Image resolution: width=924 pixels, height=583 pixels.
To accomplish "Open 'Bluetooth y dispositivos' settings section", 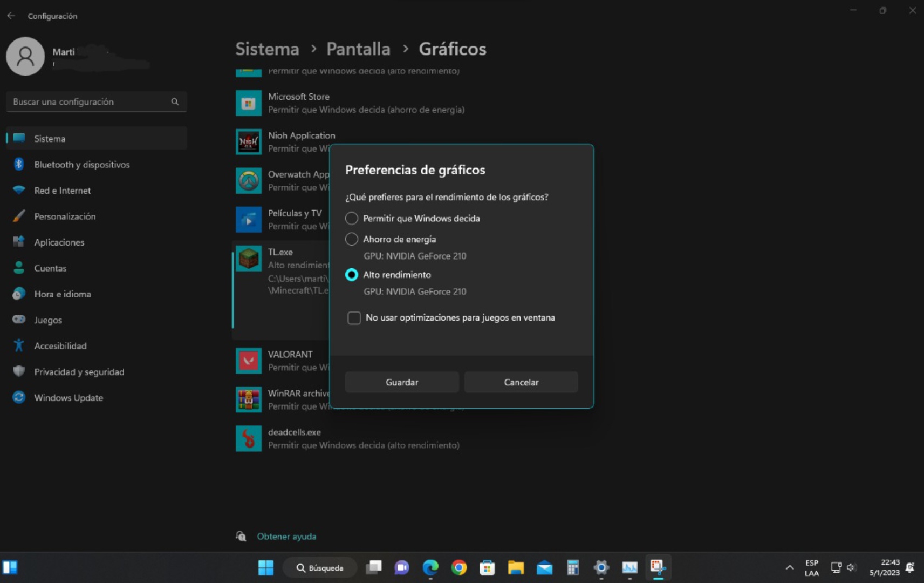I will point(81,165).
